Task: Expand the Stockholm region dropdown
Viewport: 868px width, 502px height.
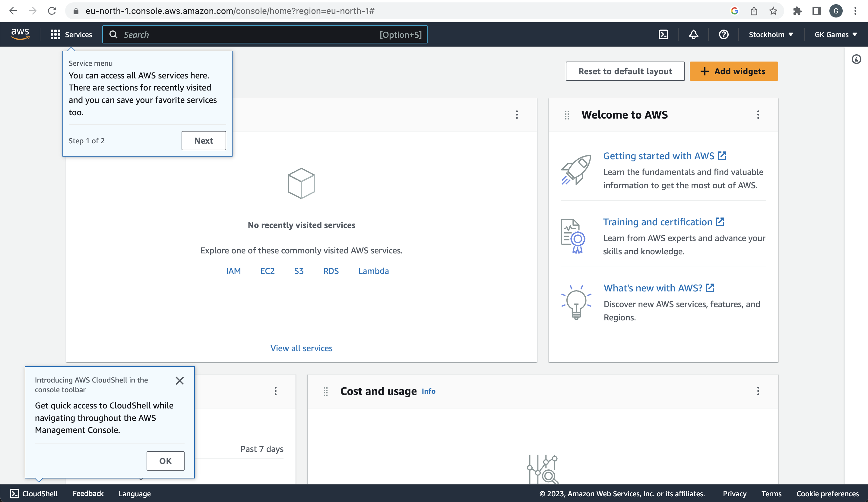Action: [771, 34]
